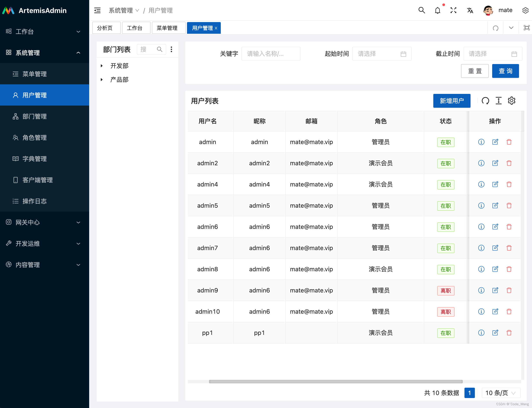View info details icon for admin9 row

(481, 291)
